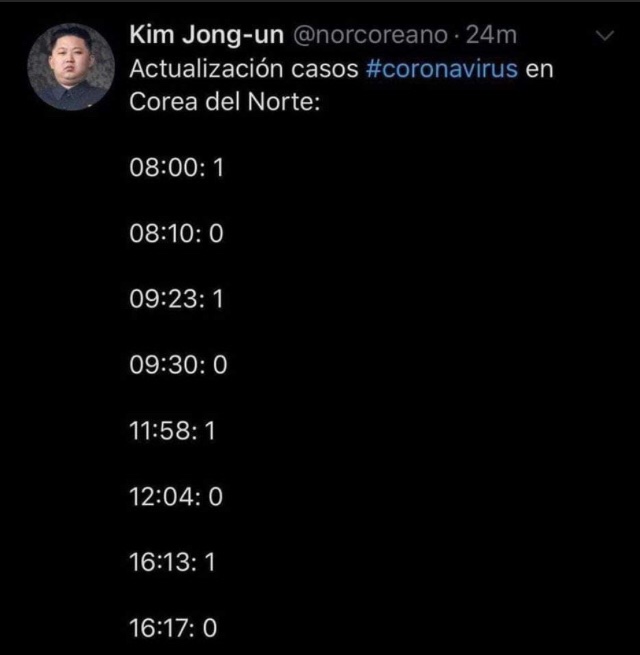The image size is (640, 655).
Task: Click the word "en" after the hashtag
Action: 540,71
